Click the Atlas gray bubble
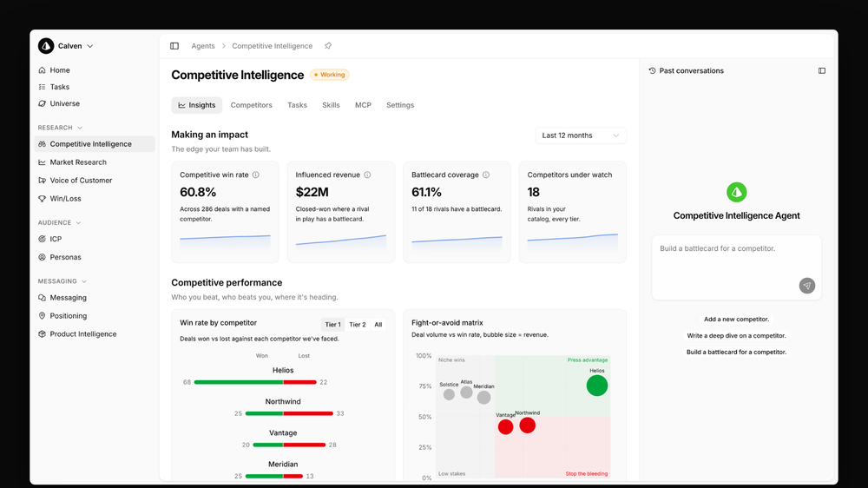Screen dimensions: 868x488 [467, 392]
